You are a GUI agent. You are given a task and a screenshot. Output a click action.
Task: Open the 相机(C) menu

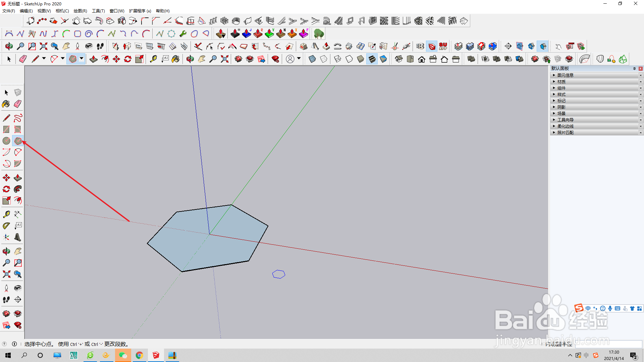tap(62, 11)
